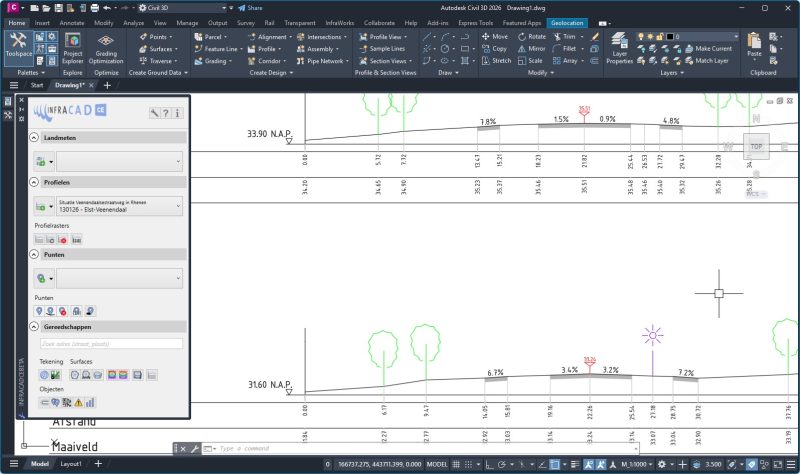Open the Landmeten empty combo box
The height and width of the screenshot is (474, 800).
coord(119,161)
